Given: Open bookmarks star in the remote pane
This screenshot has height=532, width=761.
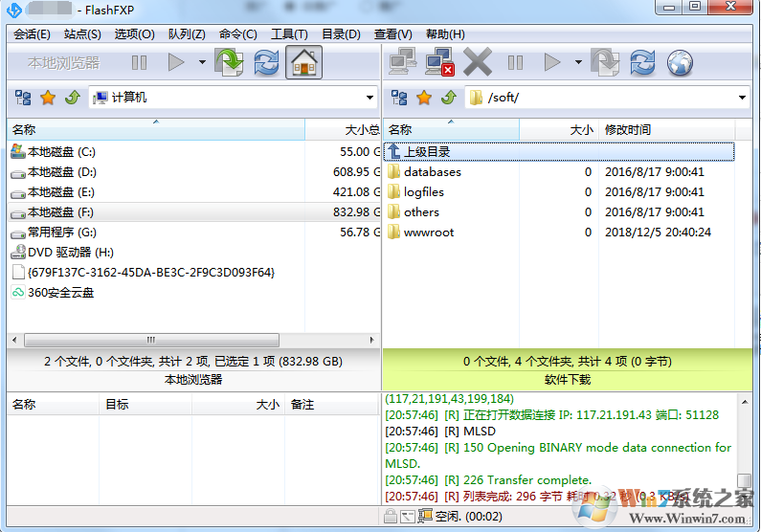Looking at the screenshot, I should pyautogui.click(x=424, y=98).
